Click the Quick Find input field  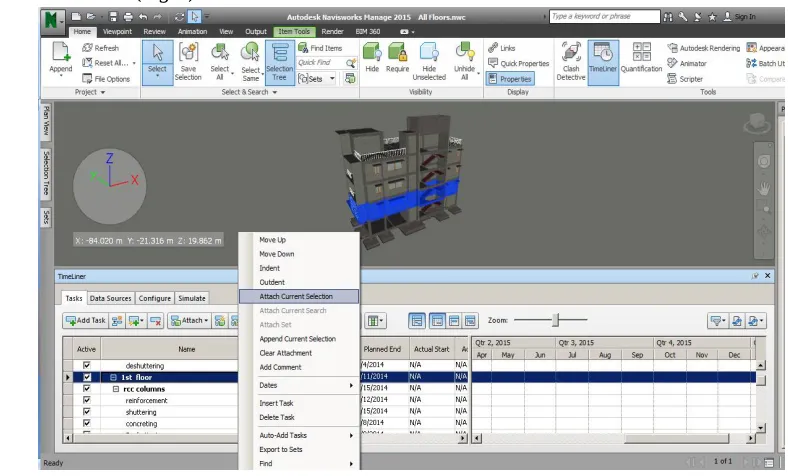coord(321,63)
